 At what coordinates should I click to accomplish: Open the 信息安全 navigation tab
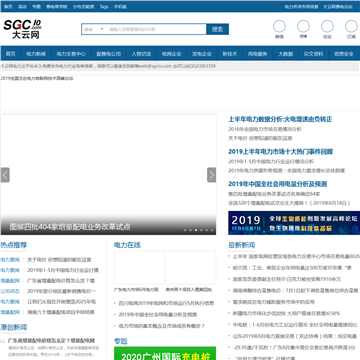tap(344, 54)
